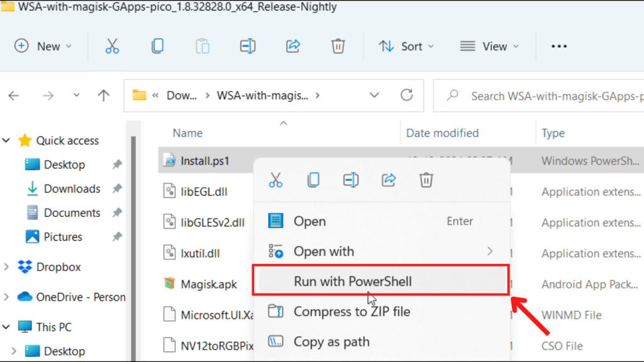Show recent locations dropdown arrow
The height and width of the screenshot is (362, 644).
click(x=76, y=96)
